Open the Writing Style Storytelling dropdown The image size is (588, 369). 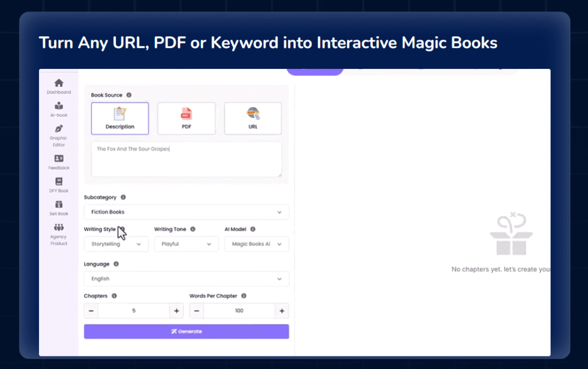[x=116, y=244]
